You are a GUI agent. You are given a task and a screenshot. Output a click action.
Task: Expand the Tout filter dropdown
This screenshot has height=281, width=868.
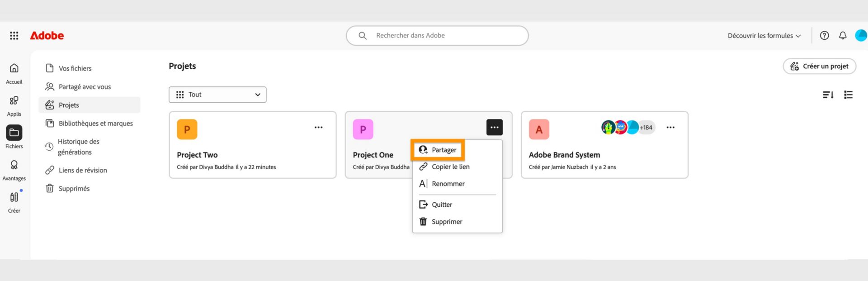[217, 95]
